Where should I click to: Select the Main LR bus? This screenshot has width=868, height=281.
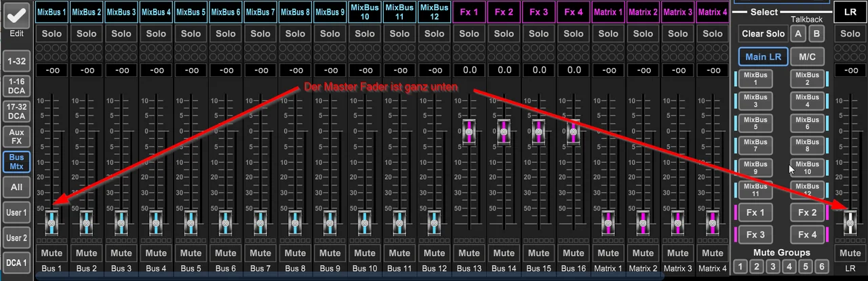[763, 57]
